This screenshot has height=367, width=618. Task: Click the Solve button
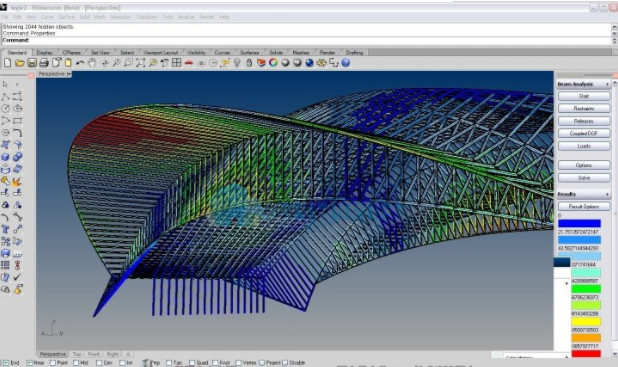584,178
